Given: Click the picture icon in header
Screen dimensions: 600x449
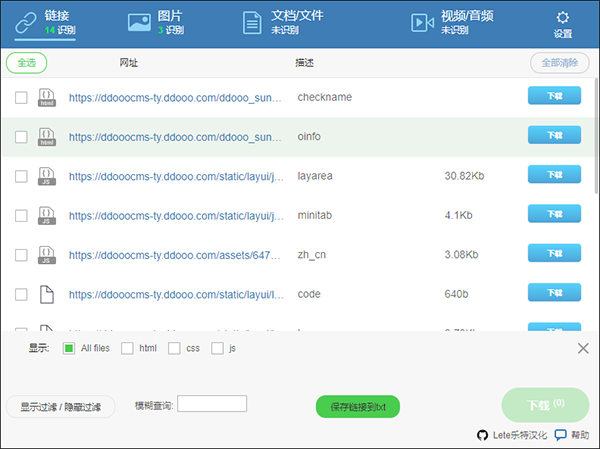Looking at the screenshot, I should (139, 23).
